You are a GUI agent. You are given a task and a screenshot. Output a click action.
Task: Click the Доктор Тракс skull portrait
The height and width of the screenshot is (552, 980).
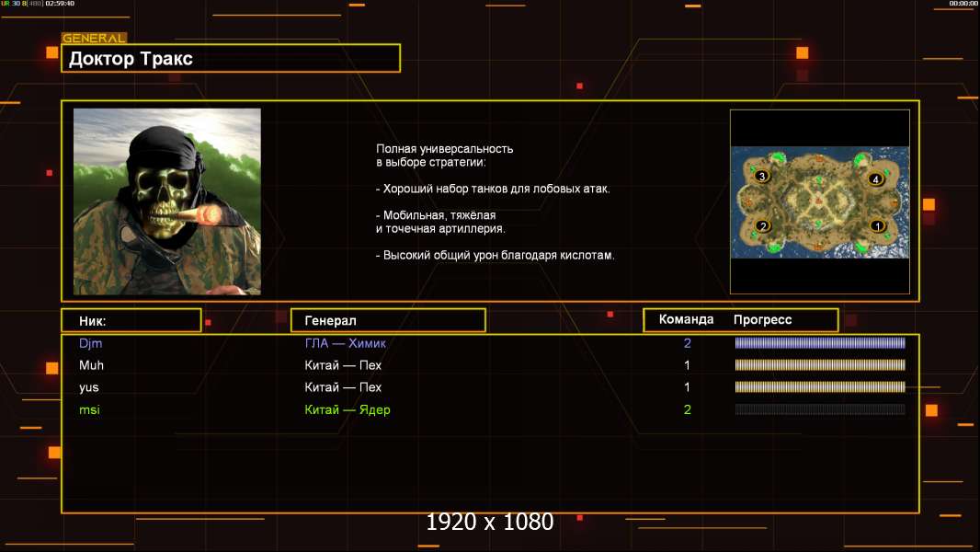[167, 201]
